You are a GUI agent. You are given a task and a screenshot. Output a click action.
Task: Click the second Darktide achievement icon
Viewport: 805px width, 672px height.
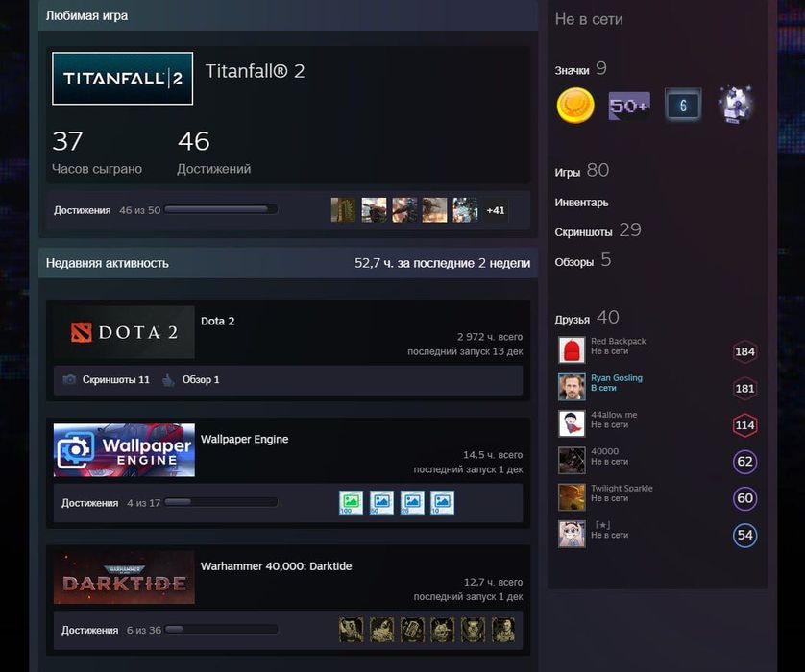[381, 630]
